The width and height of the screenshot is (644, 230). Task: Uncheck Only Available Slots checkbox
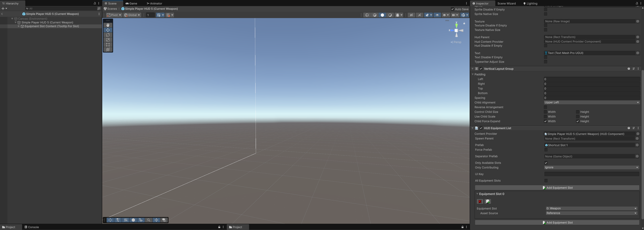point(545,163)
